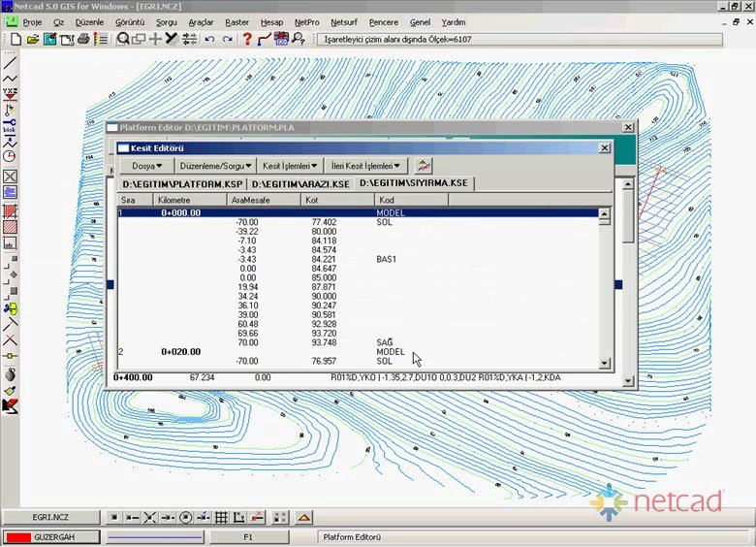Toggle circle center snap icon in bottom bar
Screen dimensions: 756x547
tap(186, 518)
